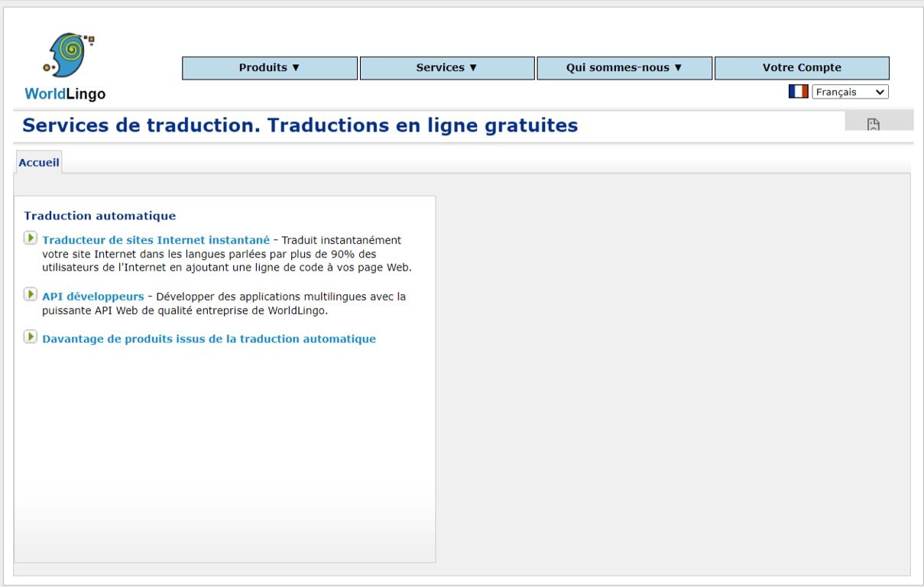Open the Produits dropdown menu
924x587 pixels.
pyautogui.click(x=269, y=67)
